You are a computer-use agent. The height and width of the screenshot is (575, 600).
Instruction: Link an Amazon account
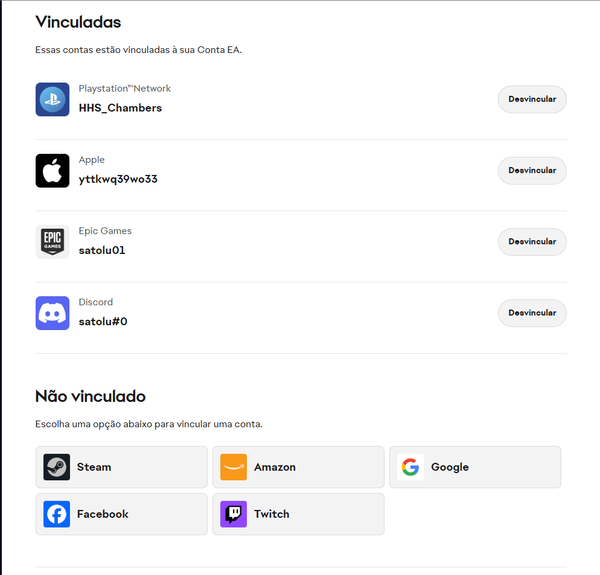pos(298,467)
